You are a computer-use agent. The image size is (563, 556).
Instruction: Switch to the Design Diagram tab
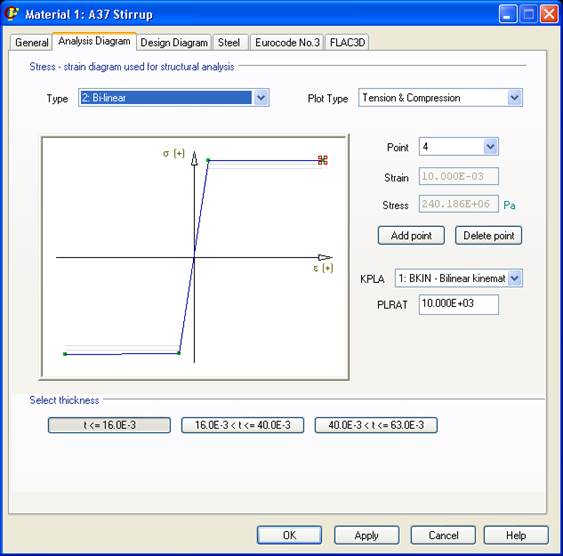pos(174,42)
